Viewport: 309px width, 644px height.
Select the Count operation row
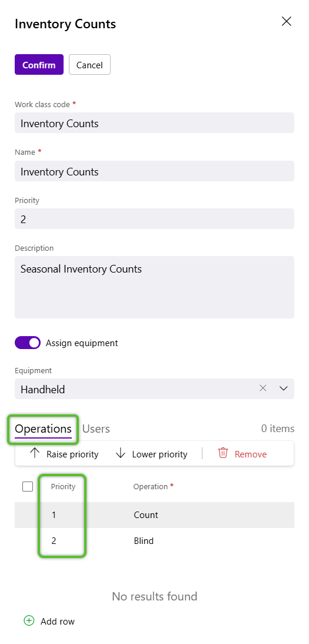pyautogui.click(x=154, y=515)
